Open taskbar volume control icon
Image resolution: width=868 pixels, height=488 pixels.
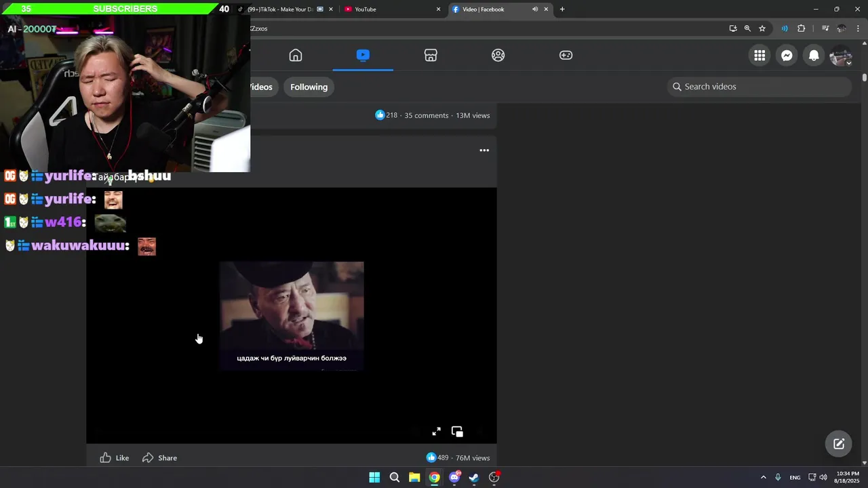pyautogui.click(x=823, y=477)
